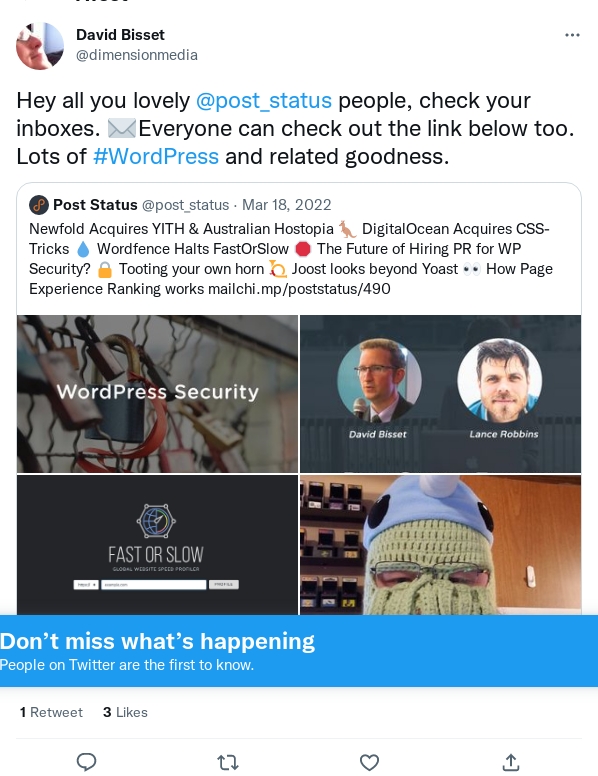The image size is (598, 776).
Task: Like the tweet with heart icon
Action: 369,762
